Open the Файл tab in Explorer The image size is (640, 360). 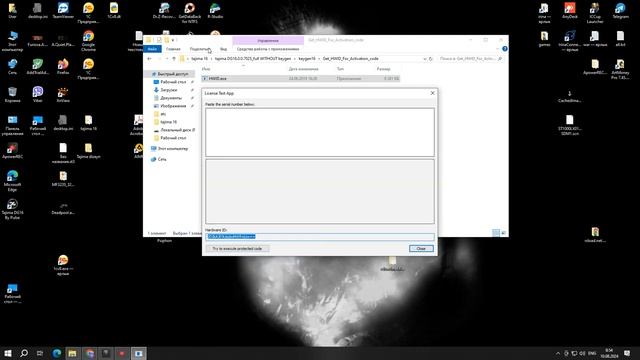pos(152,49)
